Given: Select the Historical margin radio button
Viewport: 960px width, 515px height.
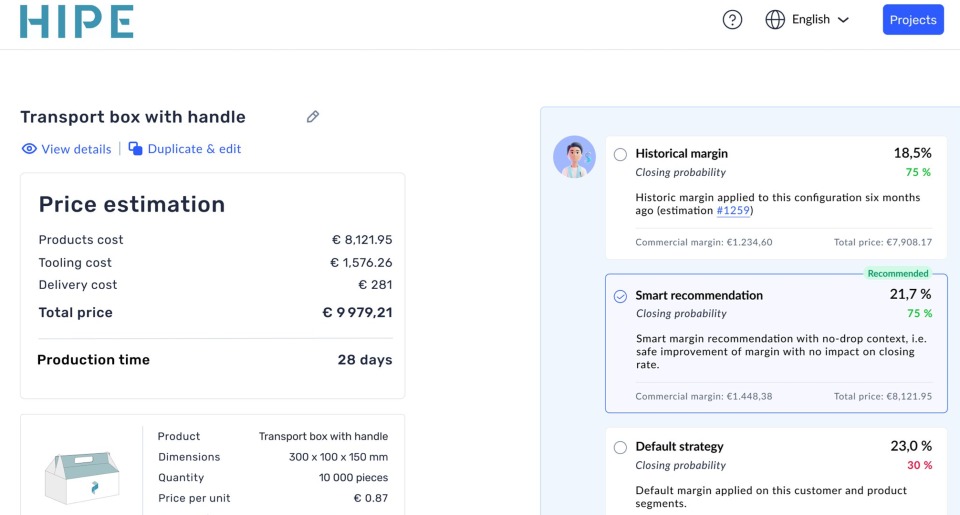Looking at the screenshot, I should 620,154.
